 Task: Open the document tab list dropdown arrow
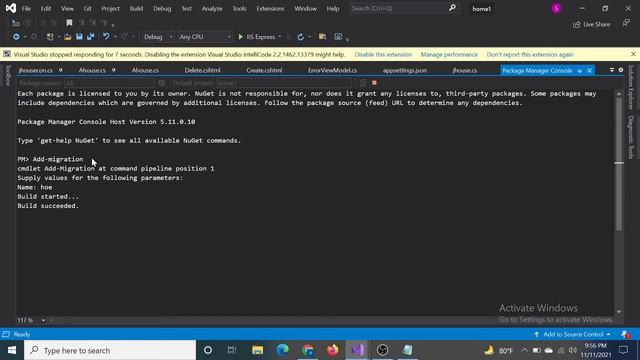coord(611,70)
